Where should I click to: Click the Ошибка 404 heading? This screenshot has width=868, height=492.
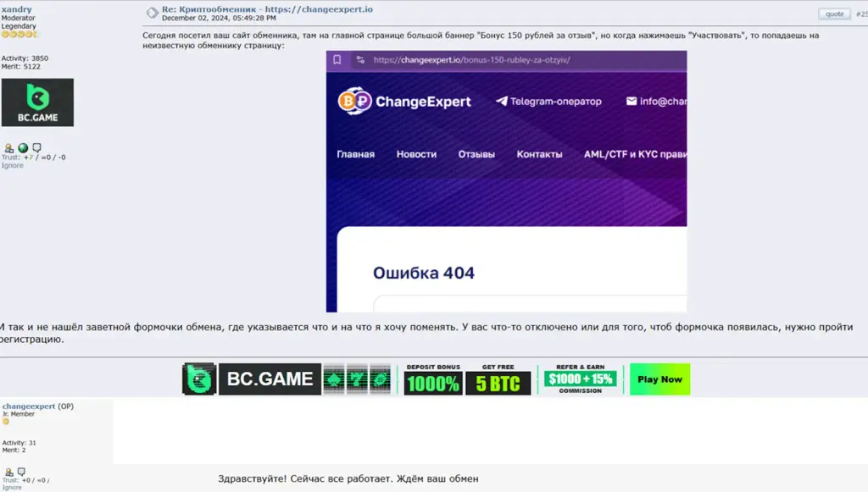coord(424,273)
